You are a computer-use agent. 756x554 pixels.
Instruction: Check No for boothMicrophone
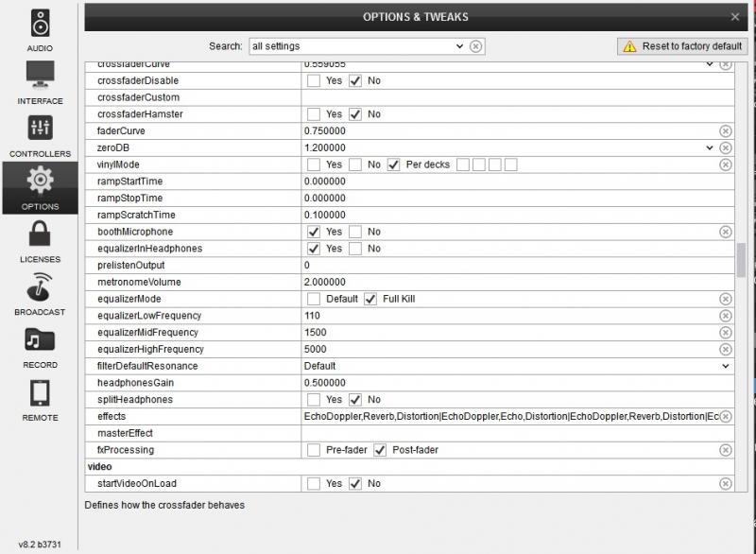[355, 232]
